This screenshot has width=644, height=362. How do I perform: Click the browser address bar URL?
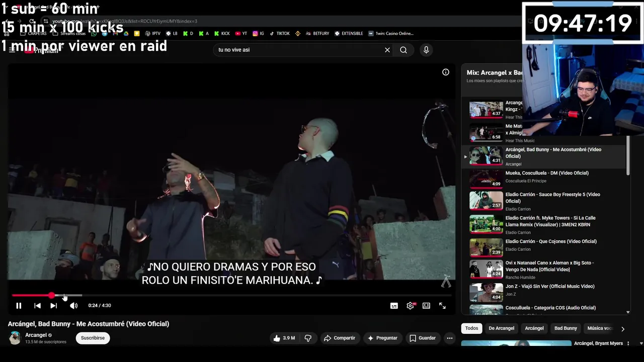pos(125,21)
